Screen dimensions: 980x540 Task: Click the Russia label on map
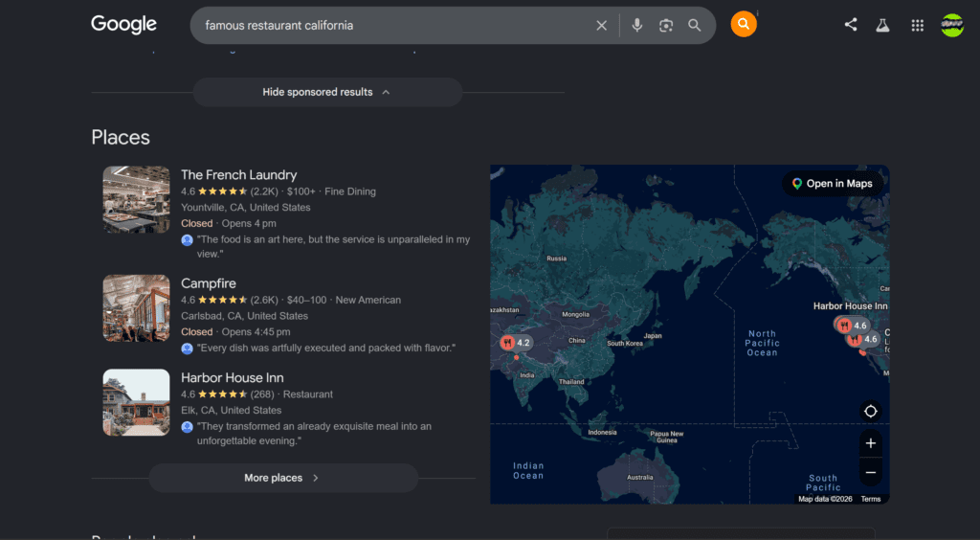(556, 259)
